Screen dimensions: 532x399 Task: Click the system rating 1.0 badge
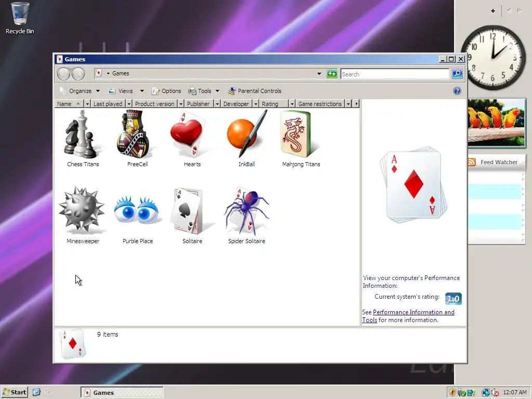point(453,299)
